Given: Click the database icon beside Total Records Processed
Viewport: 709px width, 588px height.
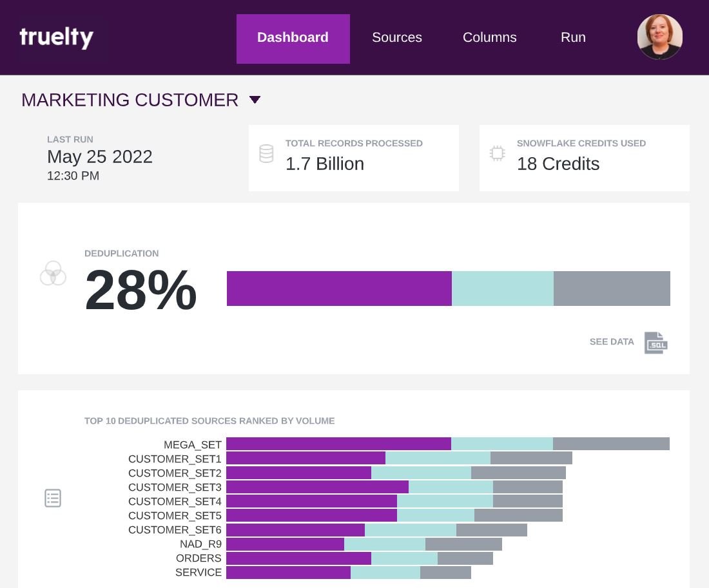Looking at the screenshot, I should click(266, 153).
